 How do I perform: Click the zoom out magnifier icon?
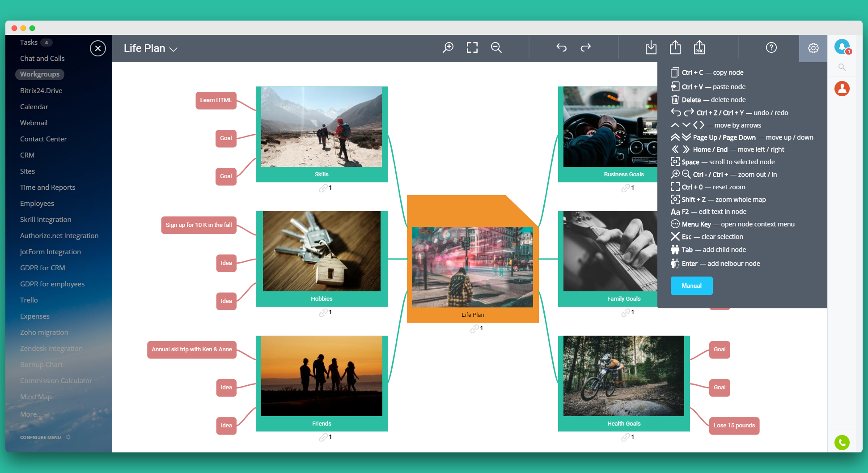coord(496,47)
